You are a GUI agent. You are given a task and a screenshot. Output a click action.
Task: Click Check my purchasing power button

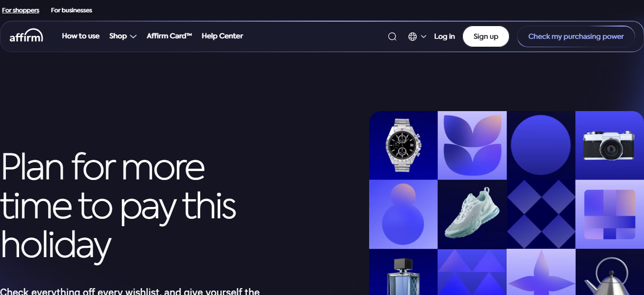click(576, 36)
